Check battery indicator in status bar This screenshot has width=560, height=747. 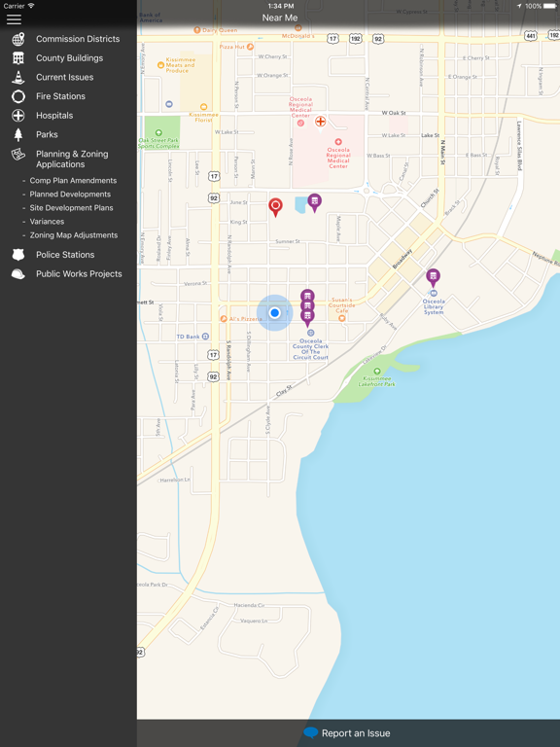(550, 6)
